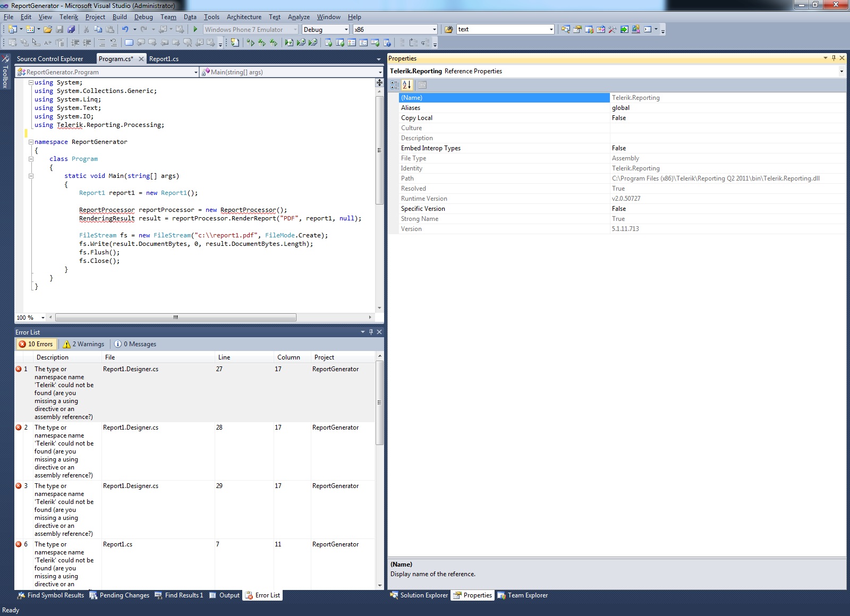Click the Description column header in Error List
The height and width of the screenshot is (616, 850).
[x=53, y=357]
